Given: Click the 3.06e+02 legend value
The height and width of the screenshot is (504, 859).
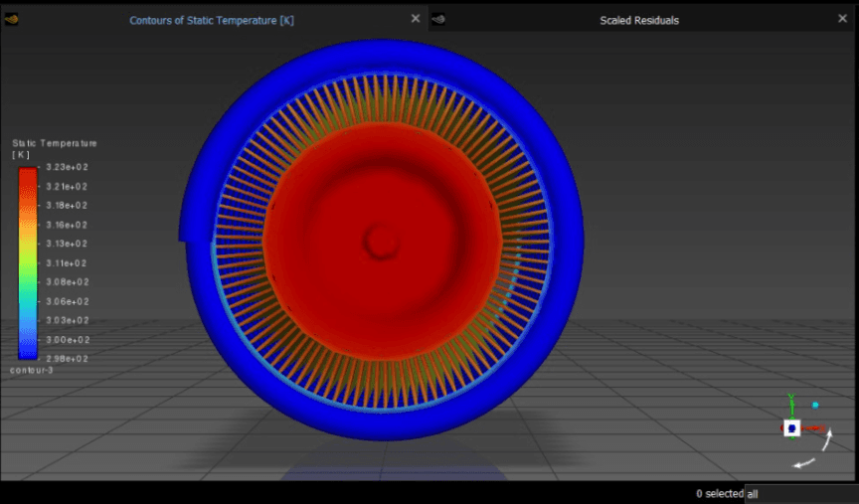Looking at the screenshot, I should pyautogui.click(x=67, y=301).
